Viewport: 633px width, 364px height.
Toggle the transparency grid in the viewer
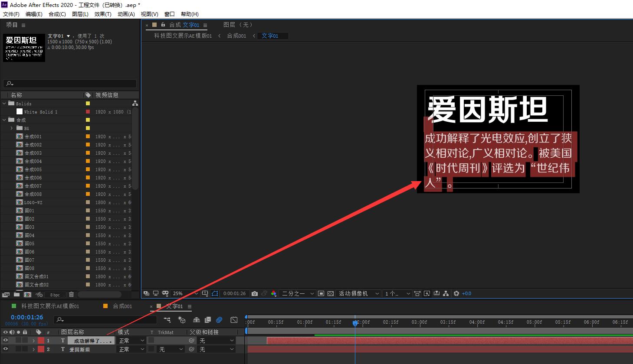(x=330, y=293)
